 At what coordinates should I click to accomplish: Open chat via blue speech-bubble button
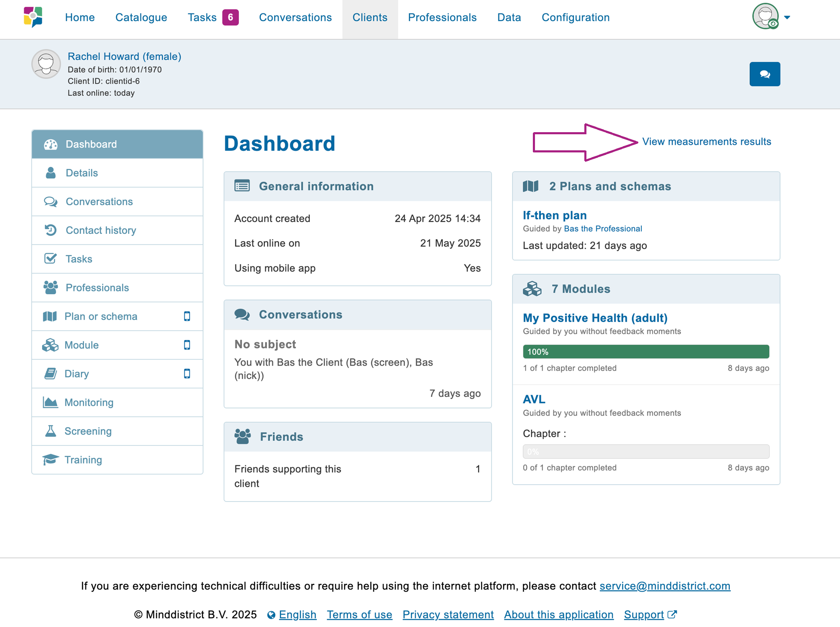tap(764, 74)
